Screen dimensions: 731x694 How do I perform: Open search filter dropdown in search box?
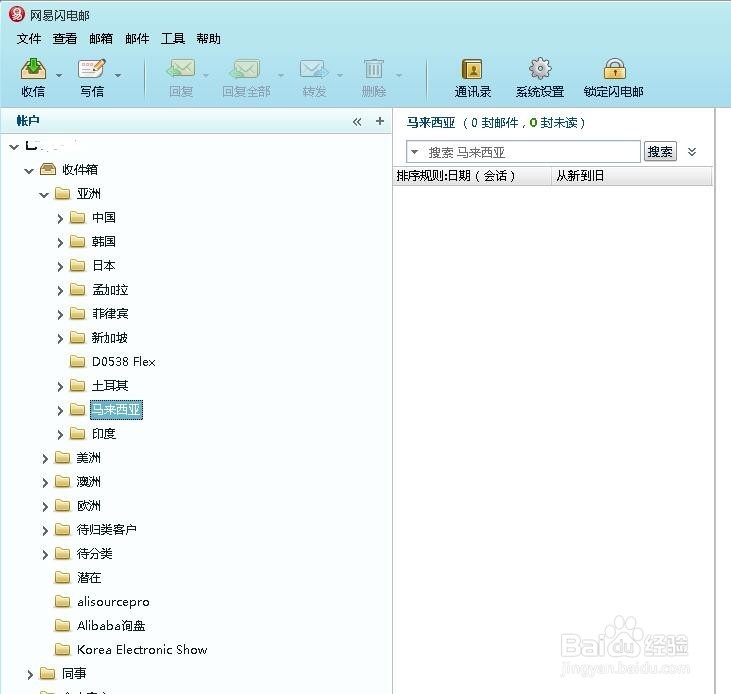[x=415, y=152]
